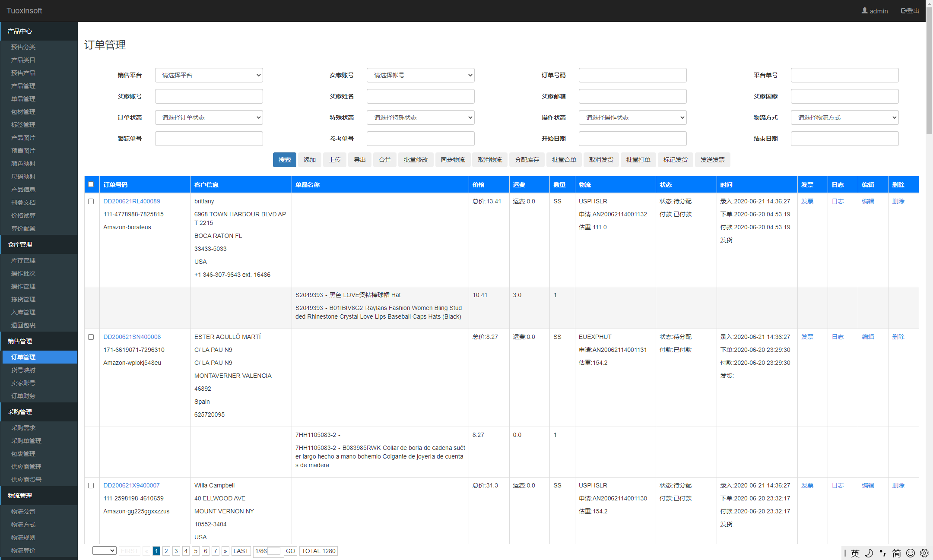Open order link DD200621X9400007
The image size is (933, 560).
(131, 485)
